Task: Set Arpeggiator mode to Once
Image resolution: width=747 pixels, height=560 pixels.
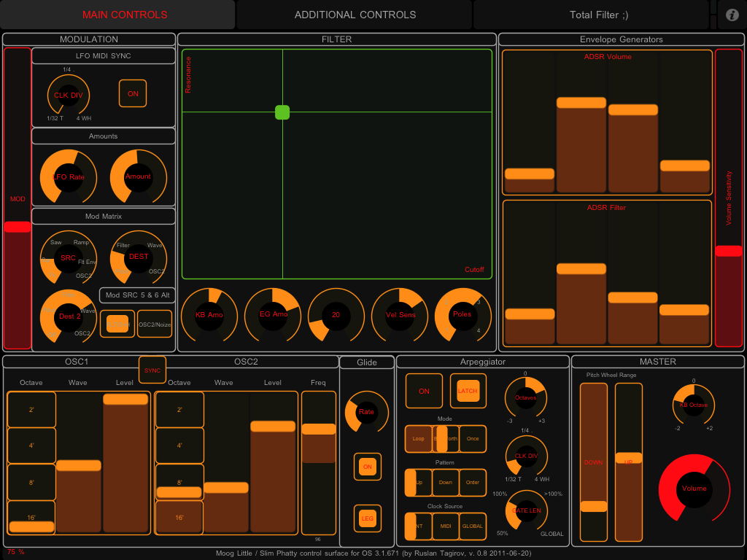Action: pos(473,439)
